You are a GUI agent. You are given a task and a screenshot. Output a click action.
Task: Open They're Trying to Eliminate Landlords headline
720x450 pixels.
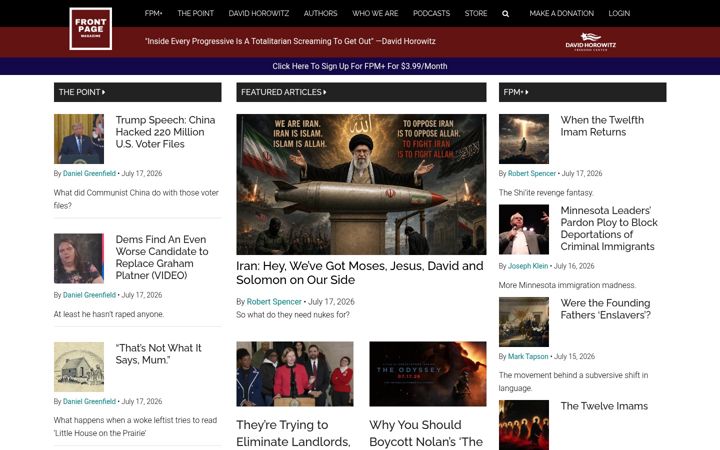coord(293,433)
